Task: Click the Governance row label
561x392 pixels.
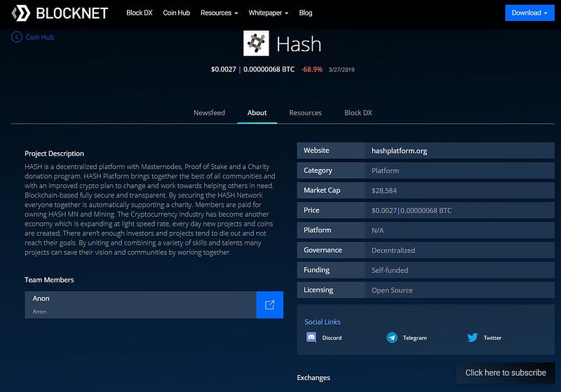Action: click(323, 250)
